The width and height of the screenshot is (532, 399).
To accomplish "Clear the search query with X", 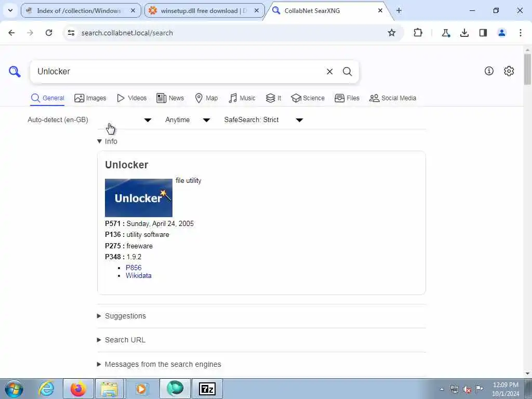I will pyautogui.click(x=329, y=72).
